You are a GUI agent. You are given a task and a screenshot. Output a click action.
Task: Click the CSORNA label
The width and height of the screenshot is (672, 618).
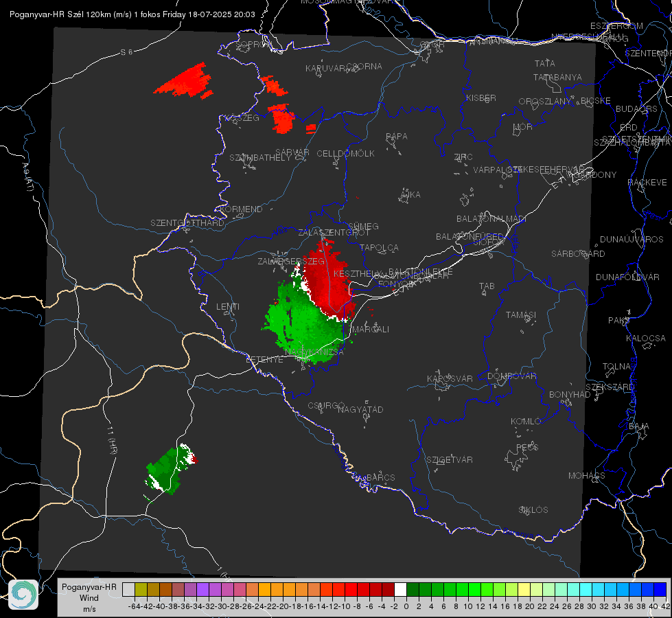tap(364, 67)
